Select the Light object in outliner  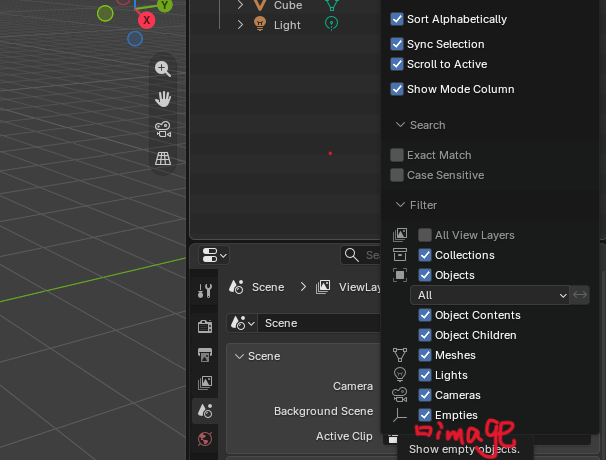point(287,25)
